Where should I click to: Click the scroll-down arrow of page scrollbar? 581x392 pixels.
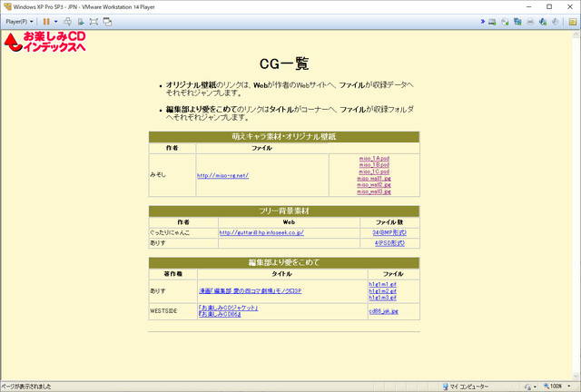(x=576, y=376)
